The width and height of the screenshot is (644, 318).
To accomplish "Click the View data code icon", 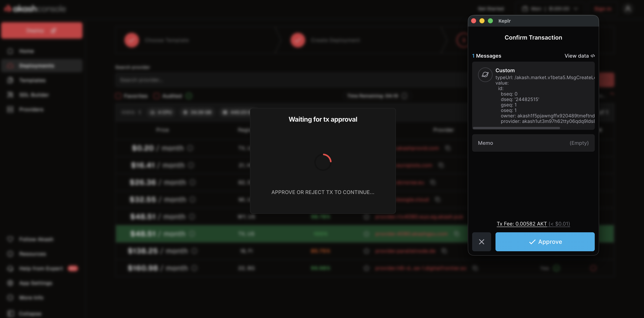I will point(593,56).
